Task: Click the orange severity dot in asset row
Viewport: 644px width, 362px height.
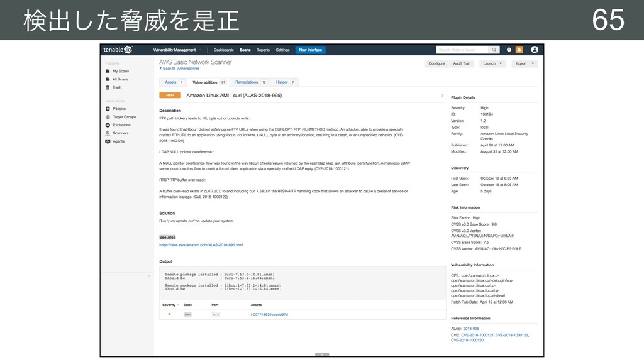Action: click(169, 314)
